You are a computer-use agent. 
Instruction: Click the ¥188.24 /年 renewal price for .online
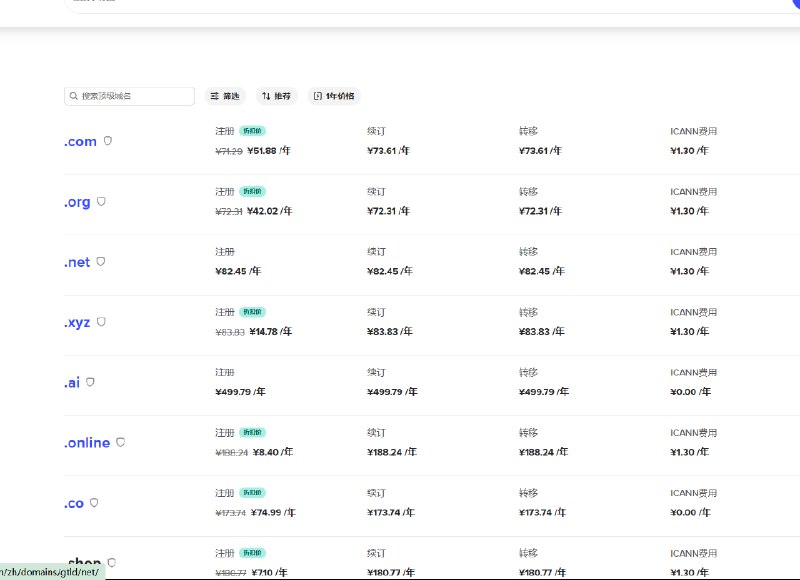(392, 452)
